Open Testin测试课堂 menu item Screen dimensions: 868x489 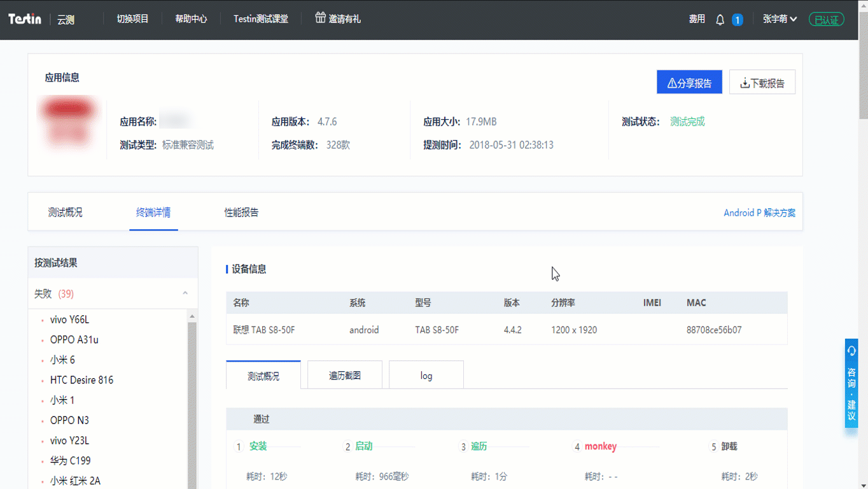(x=261, y=19)
